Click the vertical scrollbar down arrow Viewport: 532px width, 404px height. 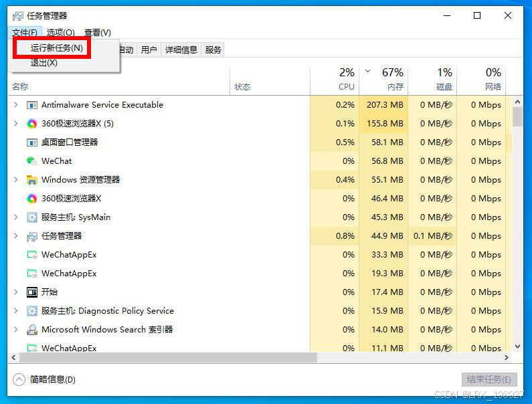point(517,346)
